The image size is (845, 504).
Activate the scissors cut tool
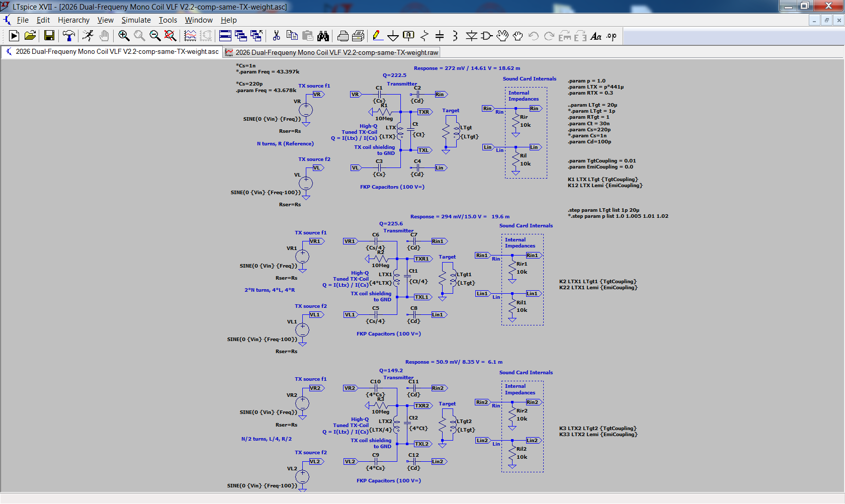pyautogui.click(x=276, y=36)
